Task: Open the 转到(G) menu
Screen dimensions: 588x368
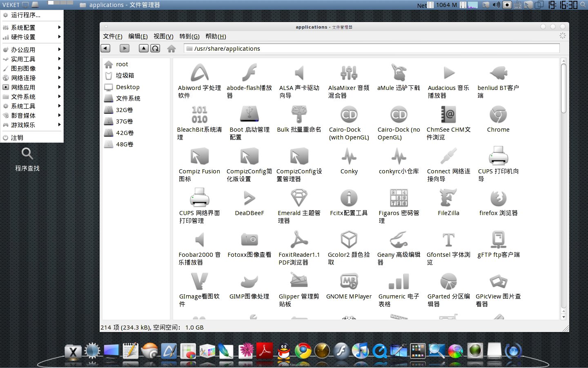Action: tap(189, 36)
